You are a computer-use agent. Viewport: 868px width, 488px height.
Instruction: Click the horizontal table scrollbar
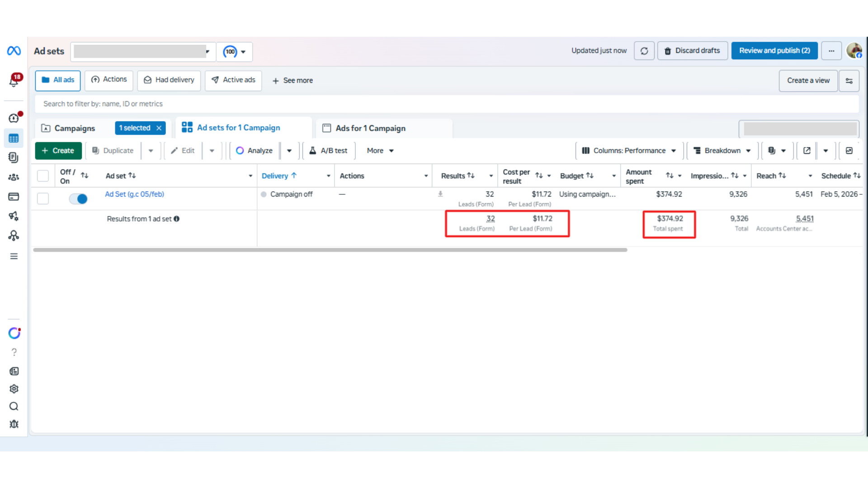[x=330, y=250]
